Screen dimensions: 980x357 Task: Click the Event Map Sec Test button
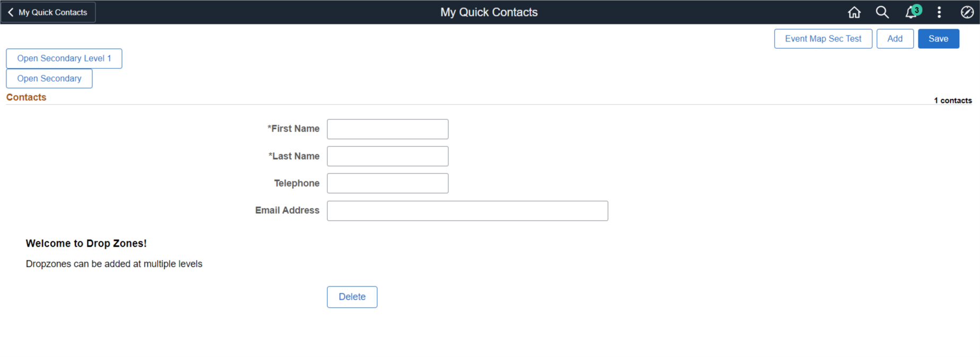(822, 39)
